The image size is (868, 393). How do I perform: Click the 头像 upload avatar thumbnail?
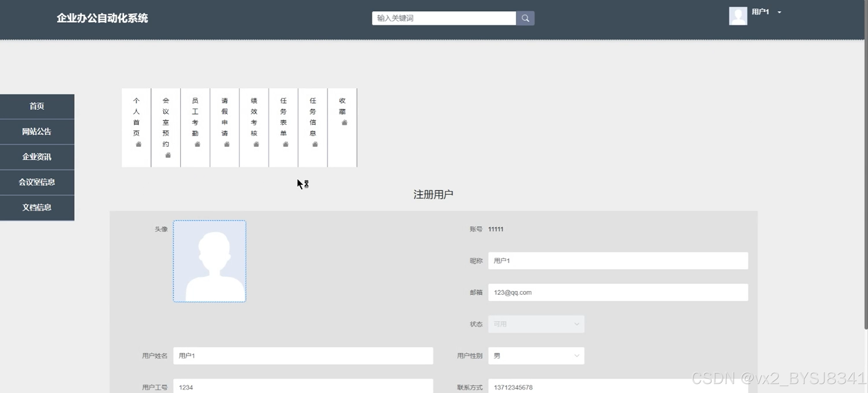tap(209, 261)
